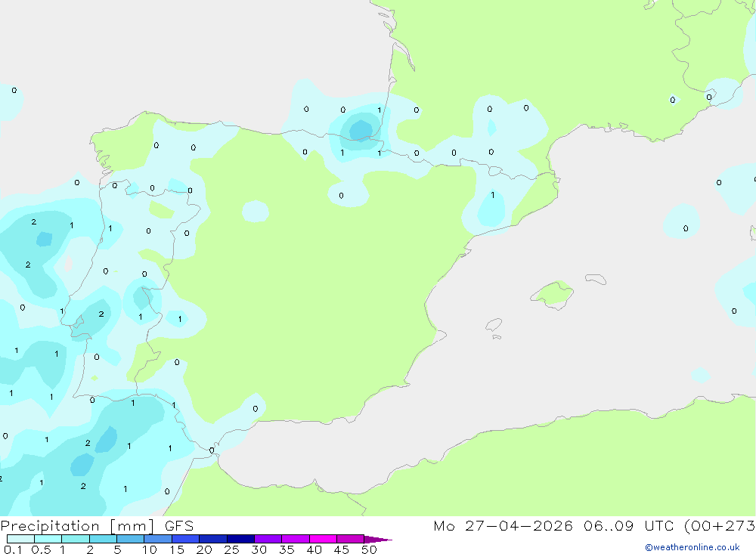Screen dimensions: 756x554
Task: Click the 10–15 mm legend color swatch
Action: click(158, 539)
